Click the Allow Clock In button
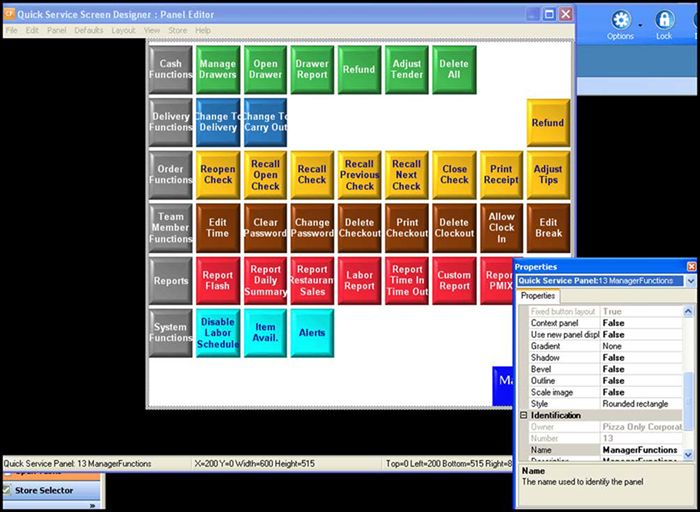This screenshot has height=512, width=700. 501,228
